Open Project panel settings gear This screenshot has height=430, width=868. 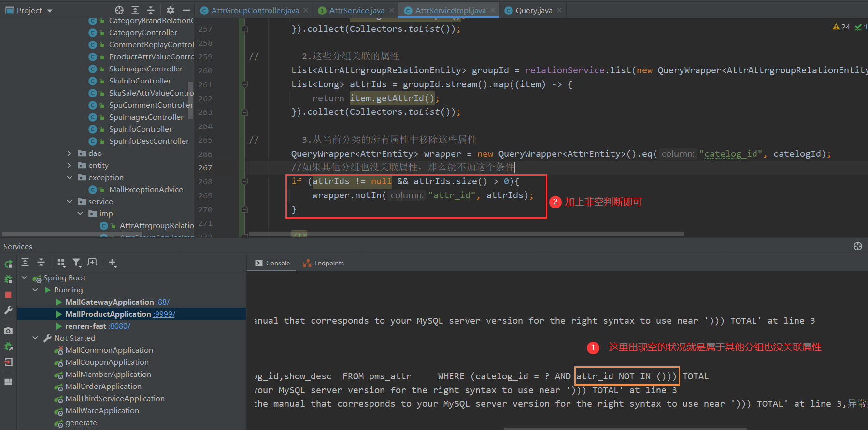(171, 10)
